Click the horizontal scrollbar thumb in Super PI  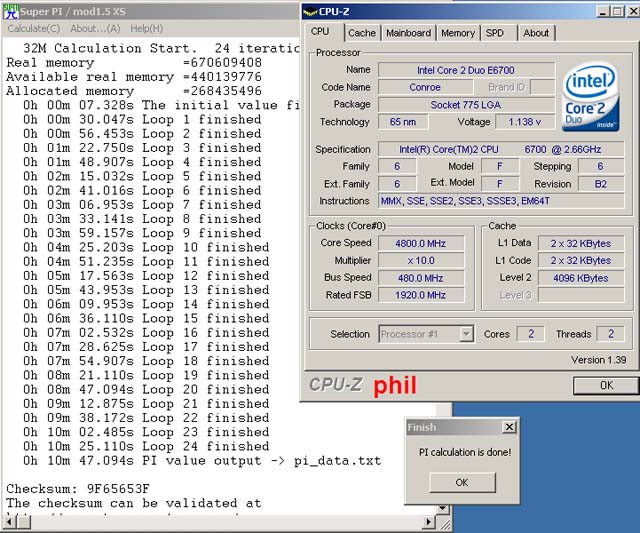[x=24, y=522]
